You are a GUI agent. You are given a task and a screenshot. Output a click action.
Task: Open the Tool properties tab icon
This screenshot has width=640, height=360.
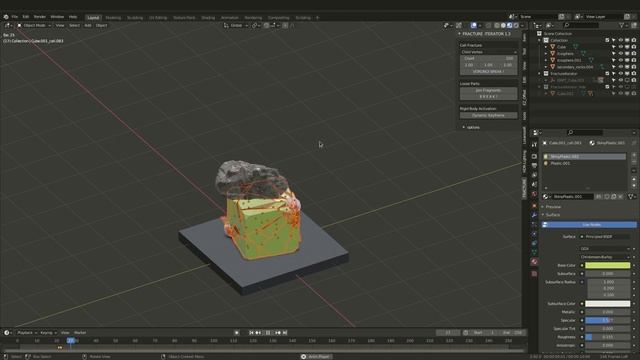pyautogui.click(x=534, y=145)
